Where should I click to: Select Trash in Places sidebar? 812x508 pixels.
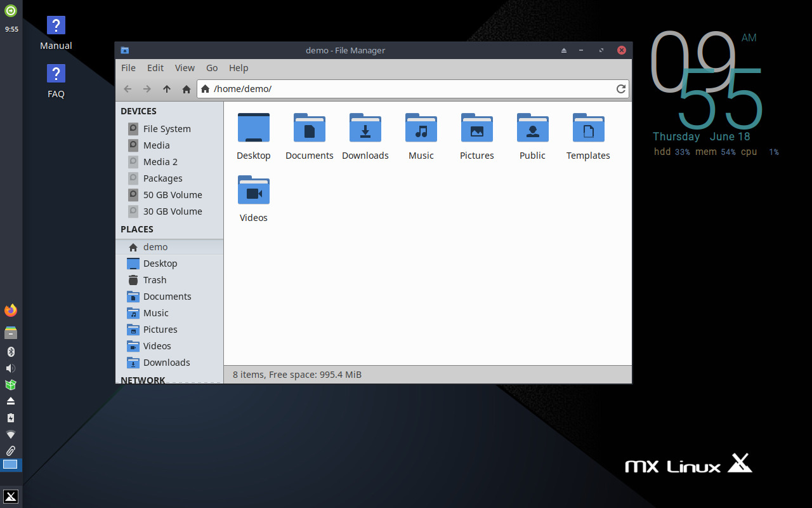pos(154,280)
